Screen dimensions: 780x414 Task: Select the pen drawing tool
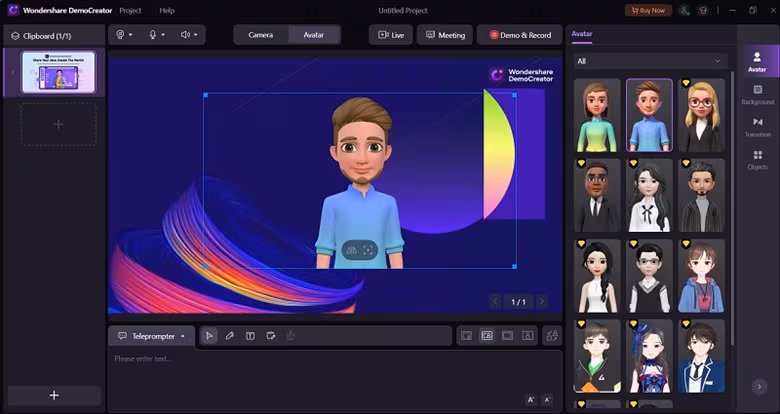pyautogui.click(x=229, y=336)
